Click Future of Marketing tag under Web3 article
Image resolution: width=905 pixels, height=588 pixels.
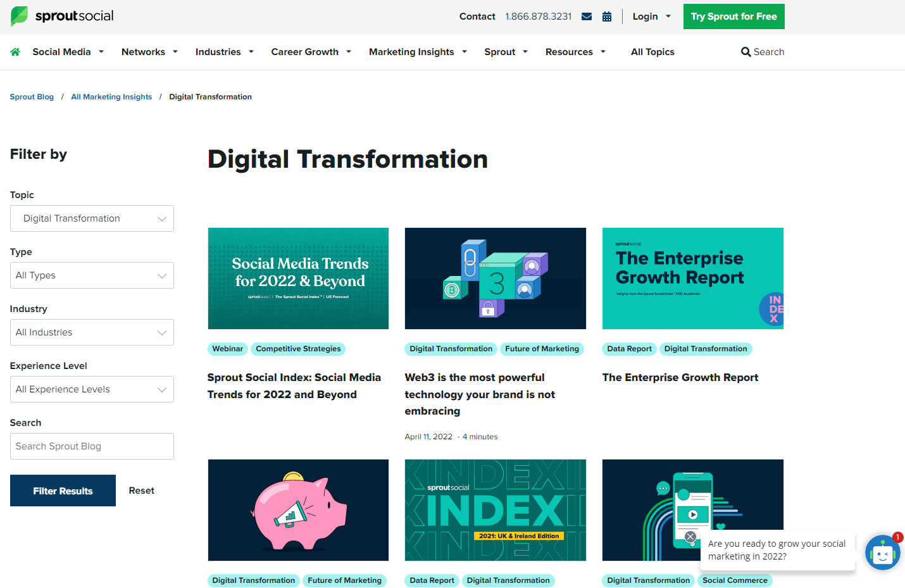point(542,349)
